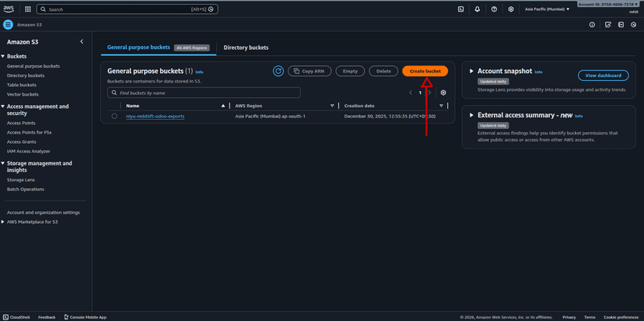The width and height of the screenshot is (644, 321).
Task: Click Info link beside Account snapshot
Action: pyautogui.click(x=538, y=72)
